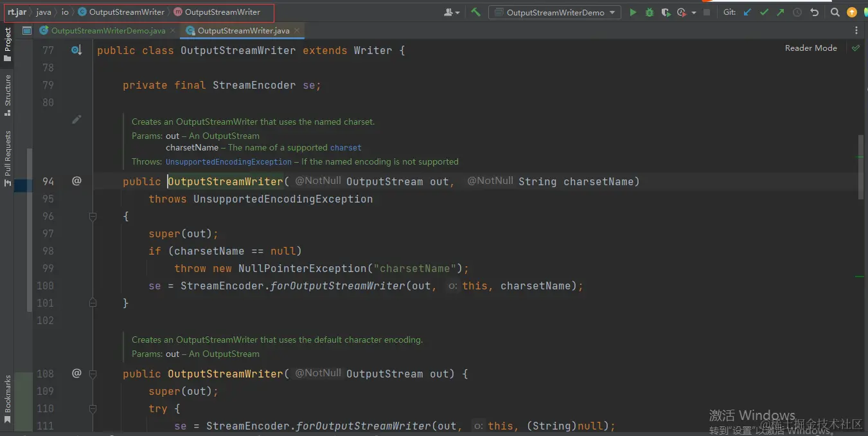Push commits with the green Git arrow
This screenshot has height=436, width=868.
[780, 12]
